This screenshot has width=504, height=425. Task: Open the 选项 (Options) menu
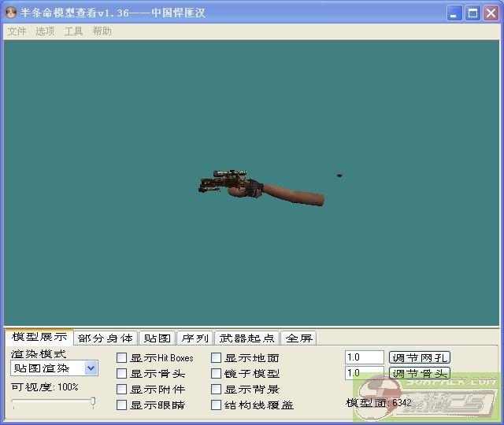(x=45, y=31)
